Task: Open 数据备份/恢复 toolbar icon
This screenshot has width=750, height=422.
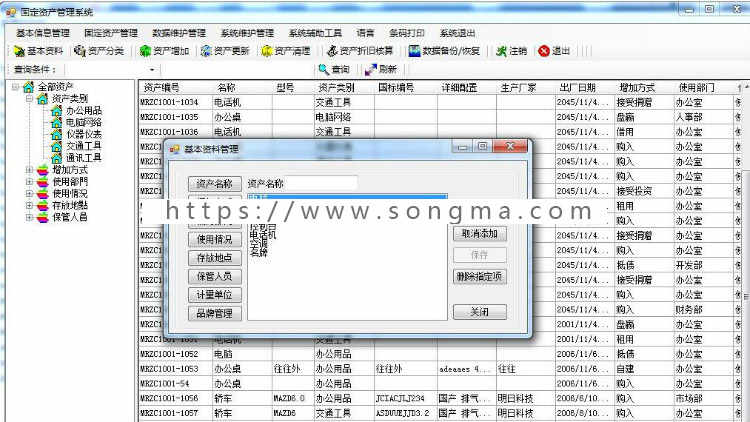Action: click(414, 51)
